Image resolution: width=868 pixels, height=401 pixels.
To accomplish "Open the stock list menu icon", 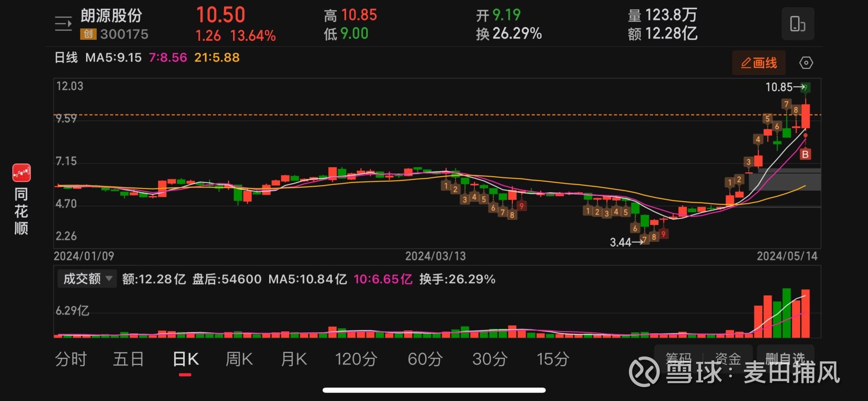I will tap(63, 24).
